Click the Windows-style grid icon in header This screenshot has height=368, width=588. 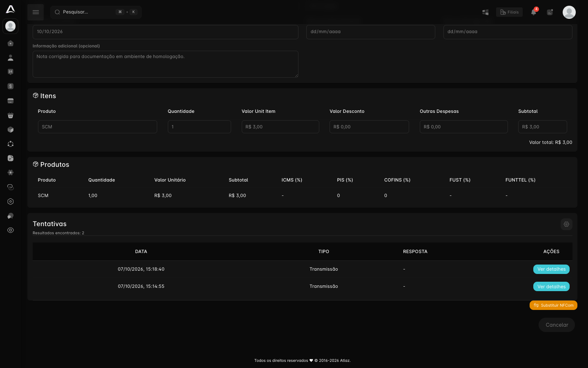point(486,12)
